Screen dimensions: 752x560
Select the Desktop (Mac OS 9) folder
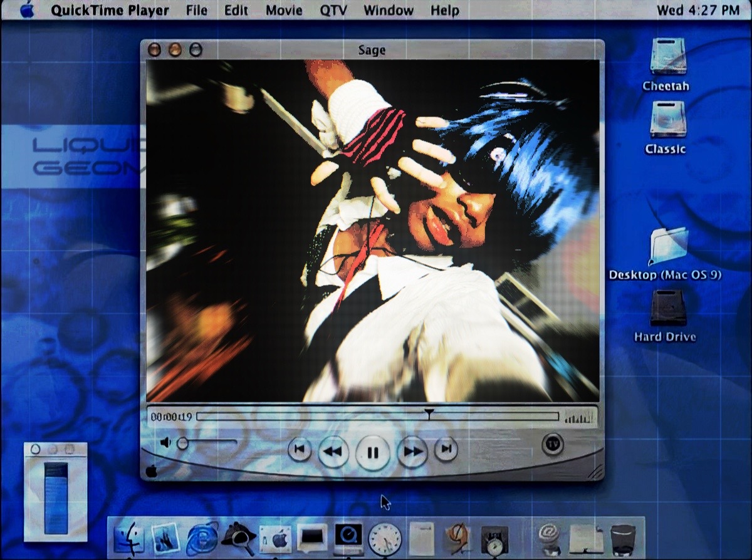click(668, 247)
